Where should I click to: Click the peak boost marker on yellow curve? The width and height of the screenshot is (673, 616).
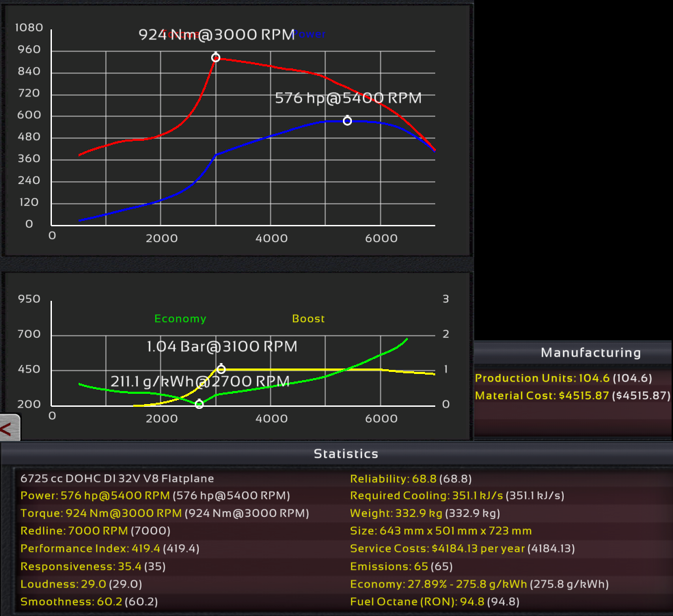pos(221,369)
